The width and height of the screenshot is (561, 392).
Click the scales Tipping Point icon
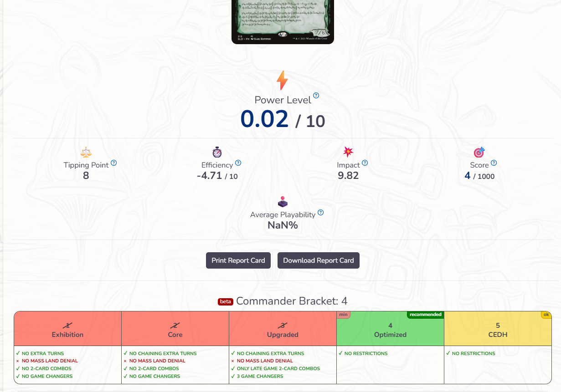click(86, 152)
